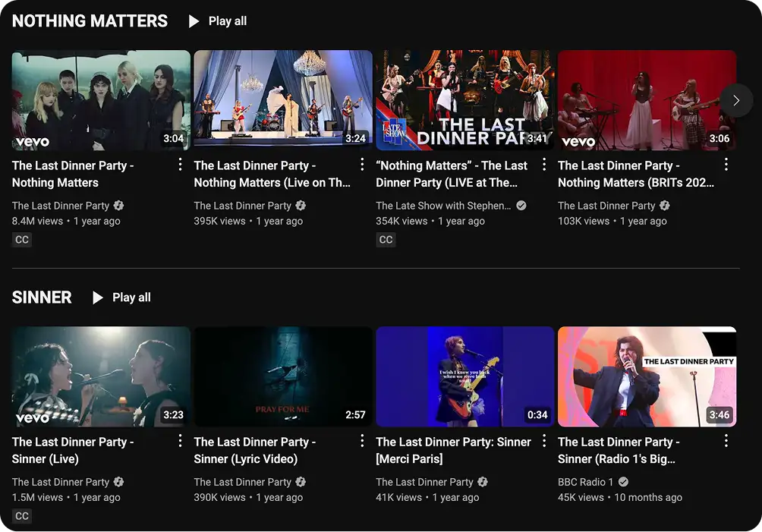Open The Last Dinner Party channel under 1.5M views video

[61, 483]
